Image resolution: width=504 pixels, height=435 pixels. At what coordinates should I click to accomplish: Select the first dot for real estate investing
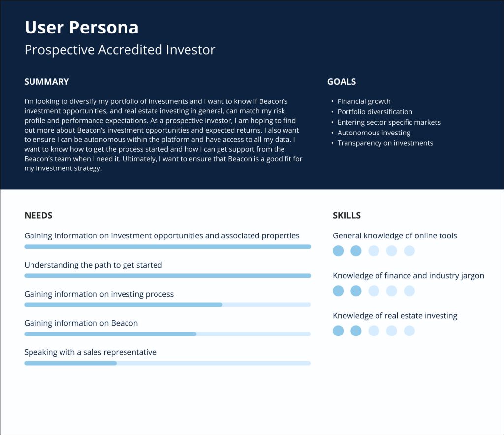338,331
